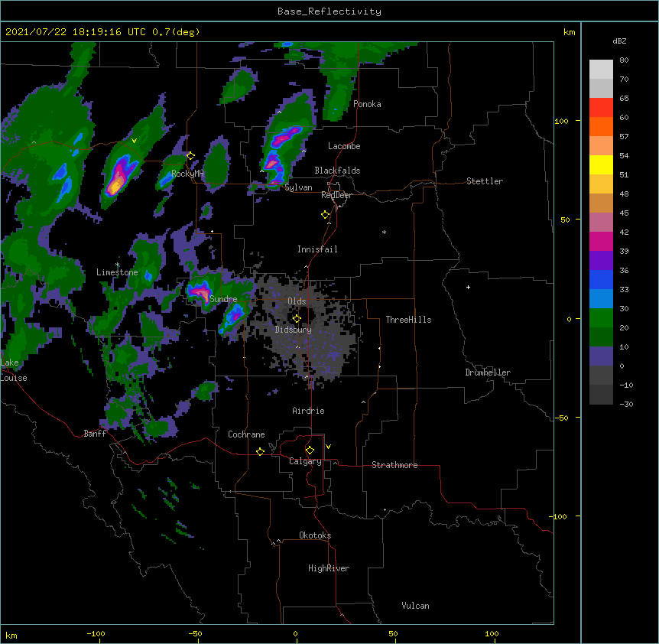The height and width of the screenshot is (644, 659).
Task: Click the ThreeHills label
Action: pyautogui.click(x=408, y=320)
